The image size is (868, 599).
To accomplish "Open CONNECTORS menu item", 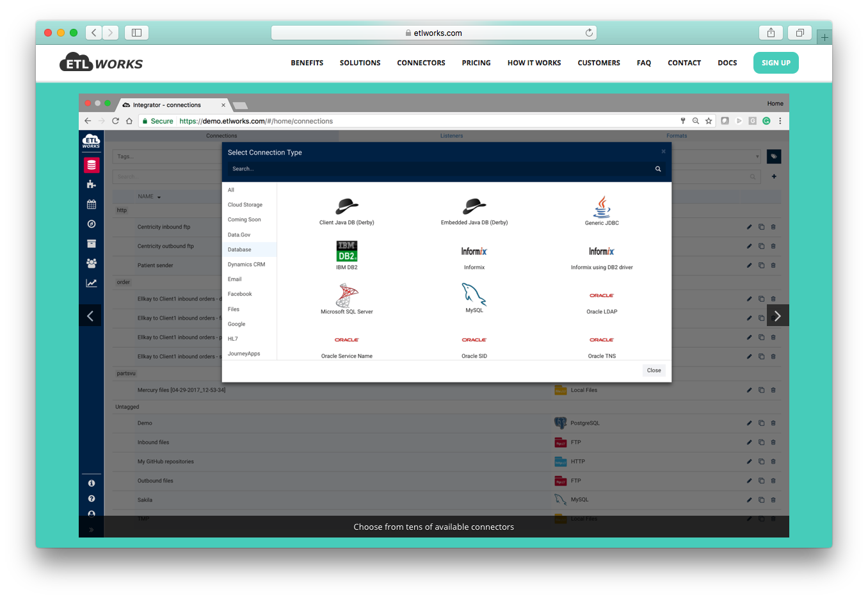I will tap(421, 63).
